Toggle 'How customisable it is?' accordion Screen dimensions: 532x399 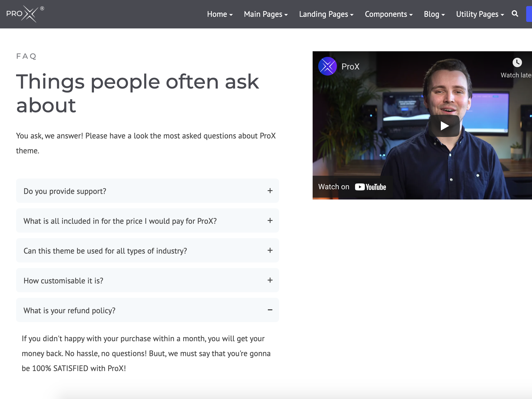(63, 280)
